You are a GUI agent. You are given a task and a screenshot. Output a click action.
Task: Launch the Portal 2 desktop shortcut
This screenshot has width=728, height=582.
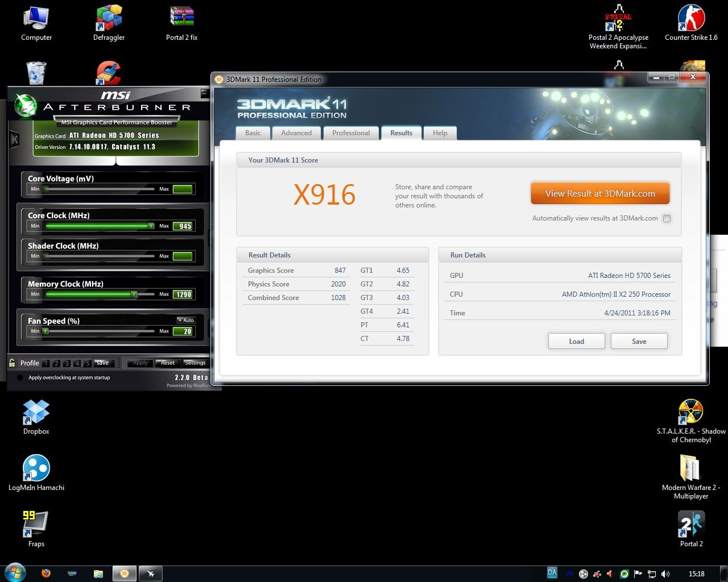[x=691, y=529]
